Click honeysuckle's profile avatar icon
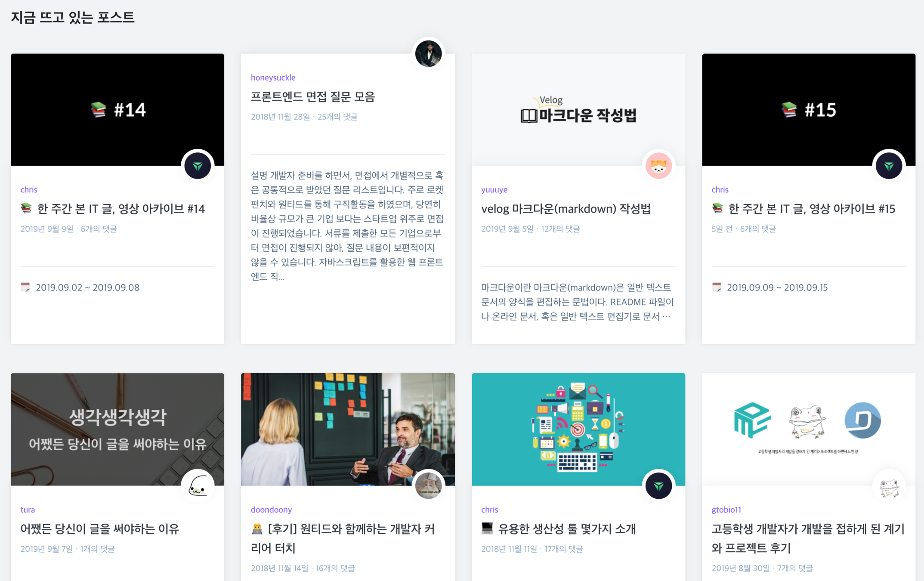The height and width of the screenshot is (581, 924). pos(428,54)
